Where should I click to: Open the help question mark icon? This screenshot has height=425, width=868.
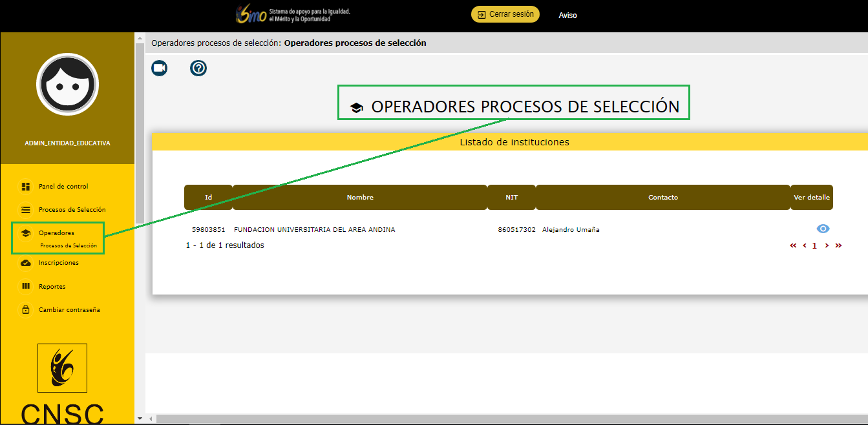(x=198, y=68)
